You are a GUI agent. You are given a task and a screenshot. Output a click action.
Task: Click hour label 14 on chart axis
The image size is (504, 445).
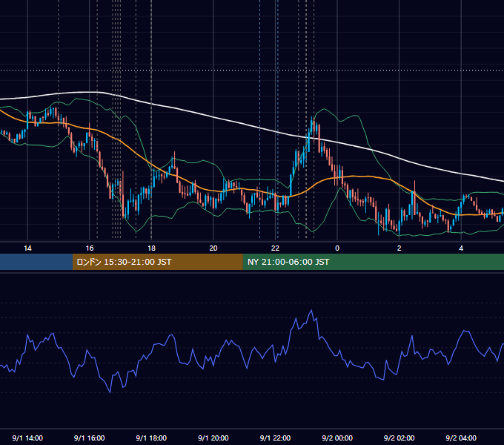27,248
